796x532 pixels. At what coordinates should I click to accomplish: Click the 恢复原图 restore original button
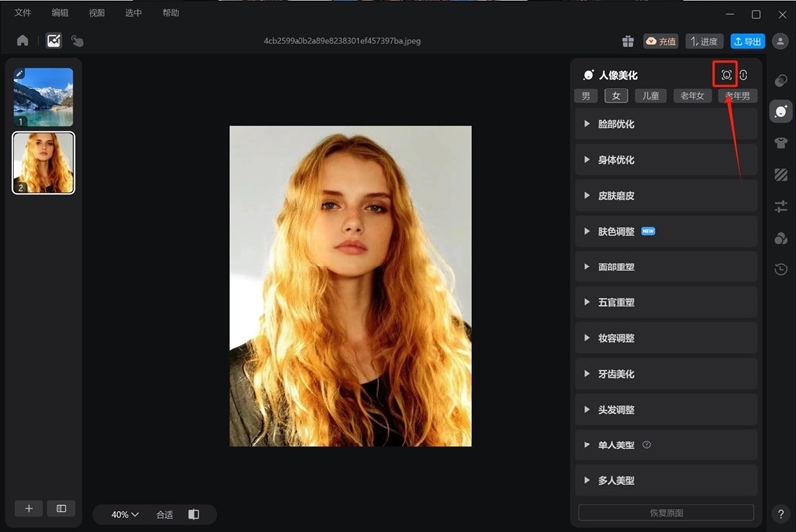tap(666, 513)
